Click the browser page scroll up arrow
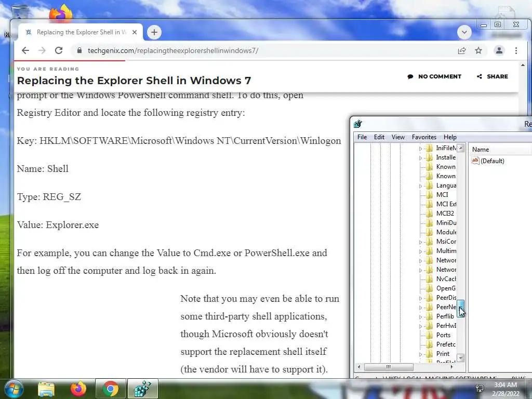 523,65
